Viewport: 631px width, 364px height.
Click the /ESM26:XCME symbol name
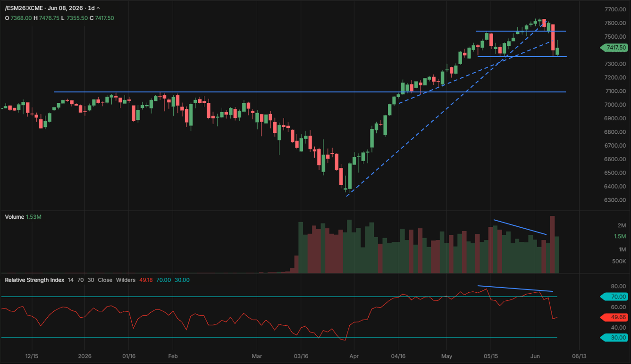click(x=24, y=8)
